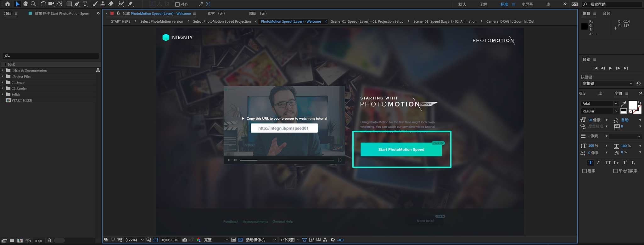Expand the 01_Setup folder
This screenshot has height=245, width=644.
tap(3, 83)
